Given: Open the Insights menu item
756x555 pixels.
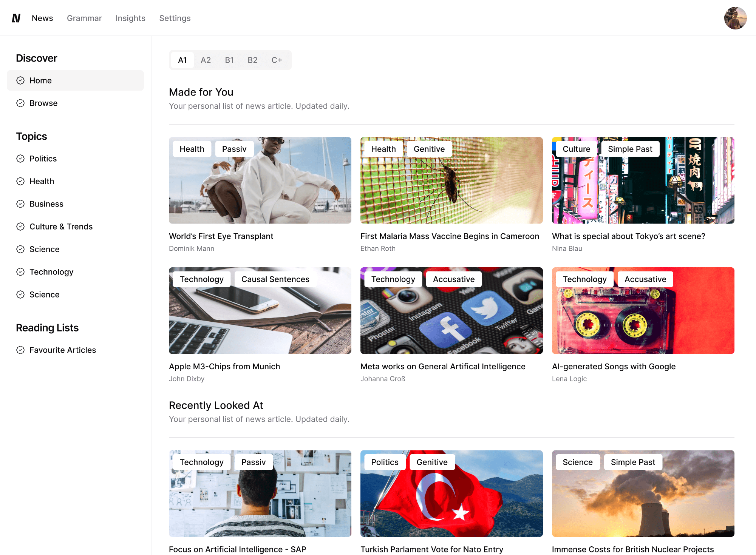Looking at the screenshot, I should coord(130,18).
